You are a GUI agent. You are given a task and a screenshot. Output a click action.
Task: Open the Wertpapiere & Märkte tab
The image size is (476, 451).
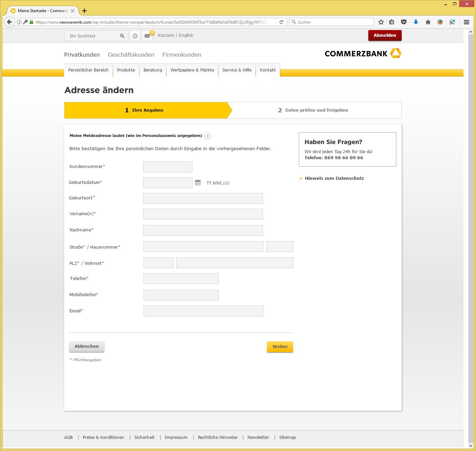192,70
